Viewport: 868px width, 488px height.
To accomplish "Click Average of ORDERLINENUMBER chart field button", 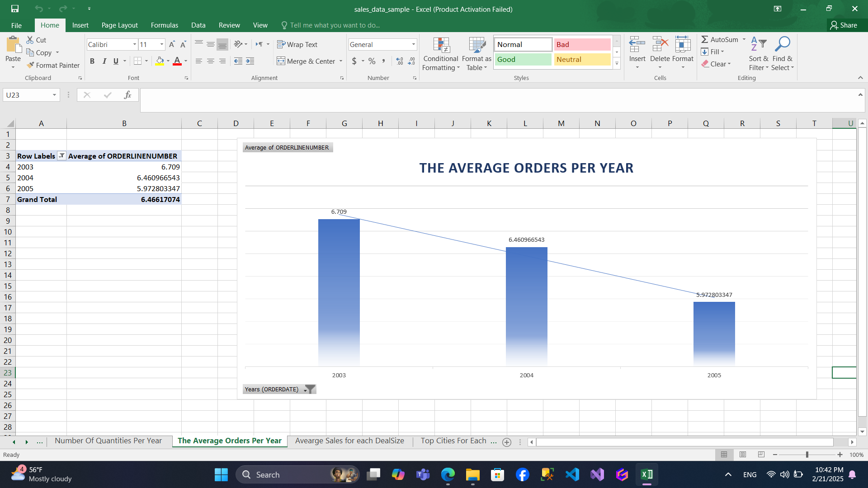I will click(x=288, y=147).
